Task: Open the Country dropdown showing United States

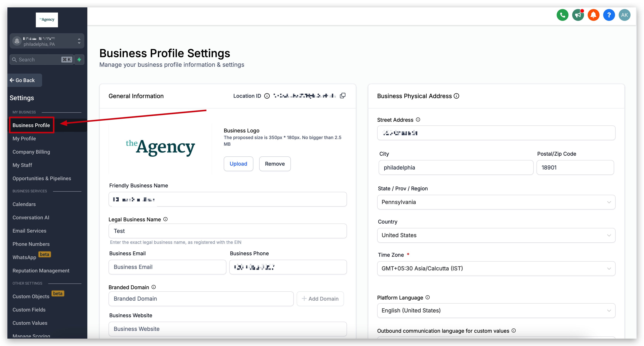Action: 496,235
